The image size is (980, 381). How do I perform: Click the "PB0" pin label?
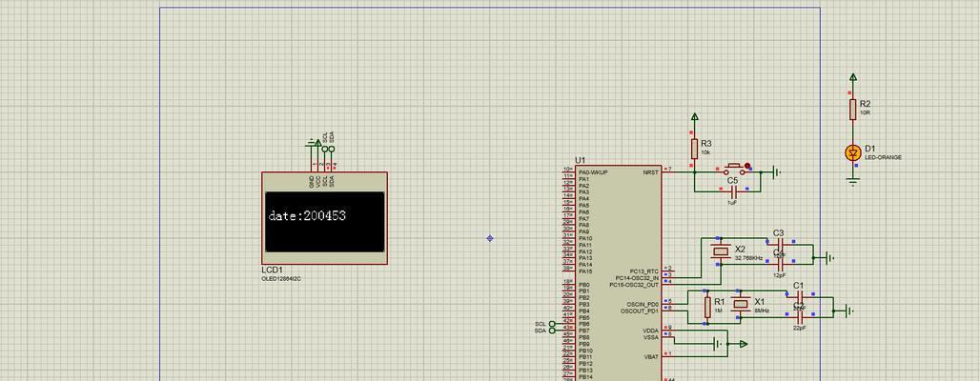tap(583, 285)
